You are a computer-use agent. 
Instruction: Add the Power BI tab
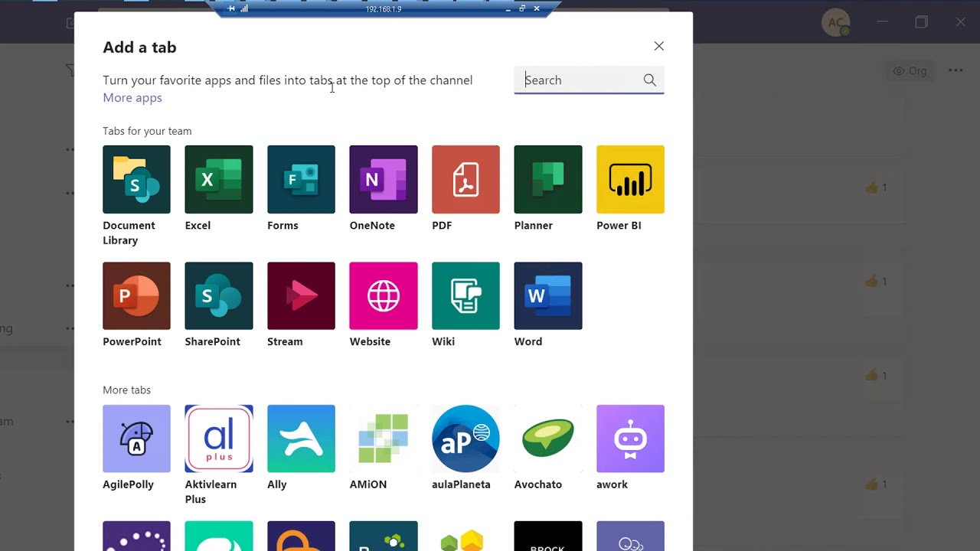[630, 179]
